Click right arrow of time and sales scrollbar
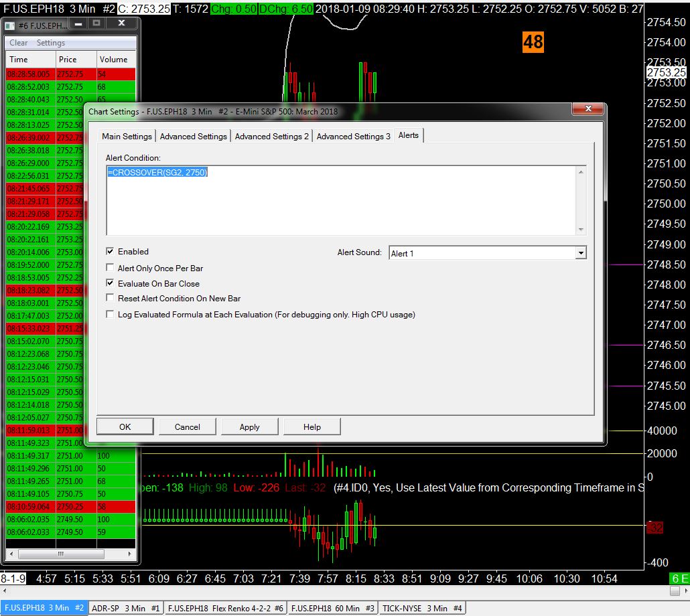Image resolution: width=690 pixels, height=616 pixels. coord(130,554)
